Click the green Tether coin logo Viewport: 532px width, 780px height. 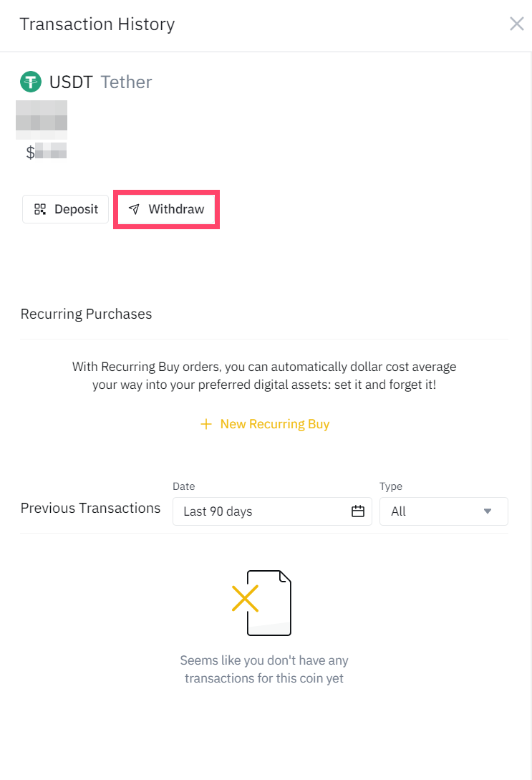pos(31,82)
